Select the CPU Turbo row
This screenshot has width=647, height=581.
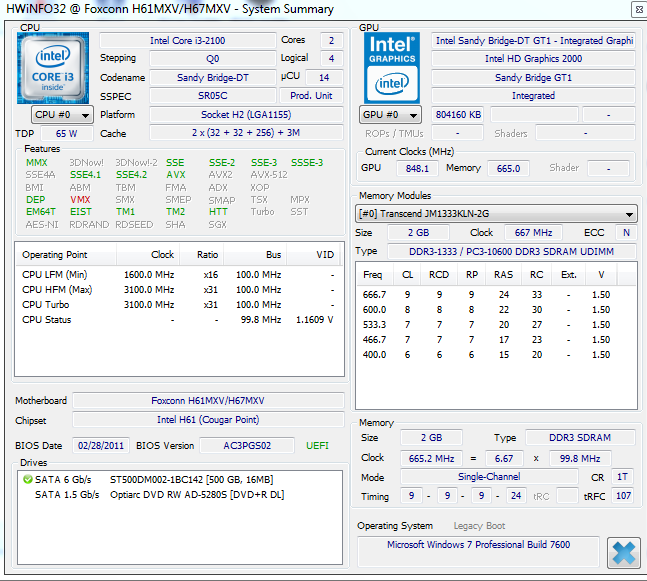coord(179,305)
